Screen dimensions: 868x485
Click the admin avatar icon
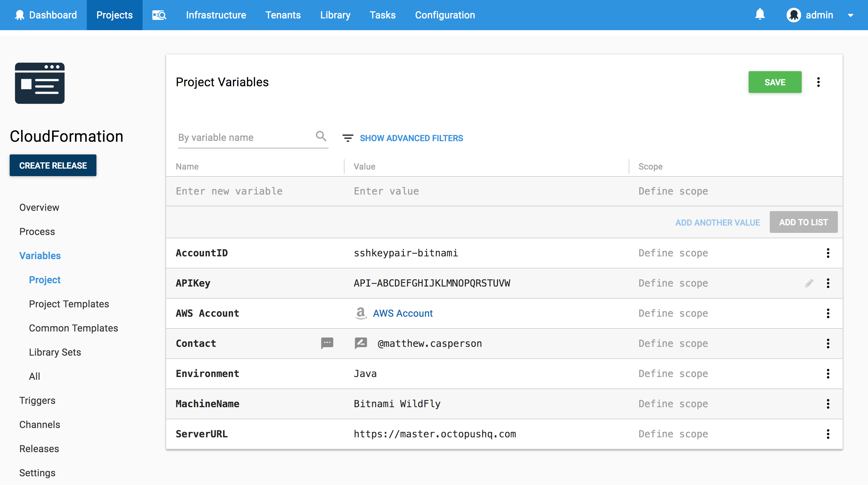(x=794, y=15)
